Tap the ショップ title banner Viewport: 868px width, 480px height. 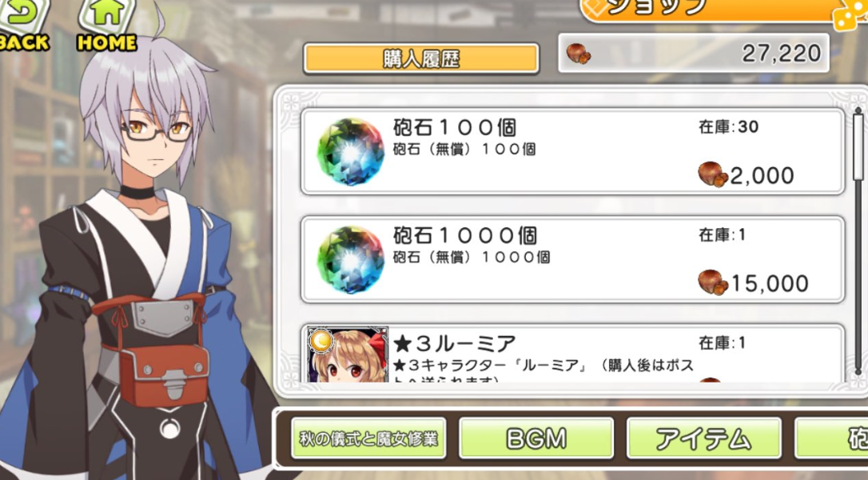[x=714, y=10]
